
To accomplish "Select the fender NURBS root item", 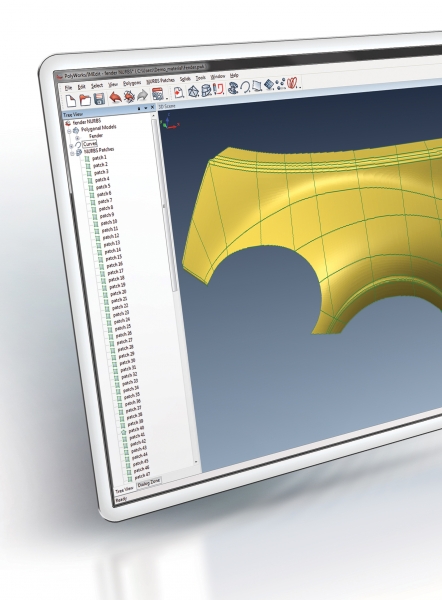I will tap(87, 122).
